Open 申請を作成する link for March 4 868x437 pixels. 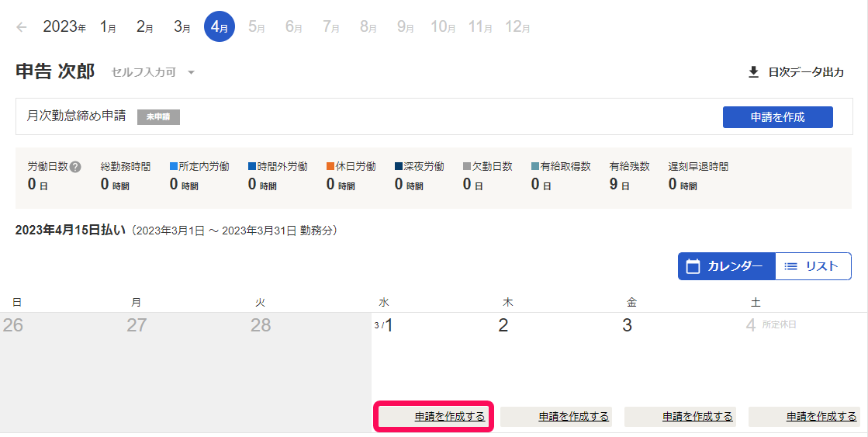tap(821, 417)
